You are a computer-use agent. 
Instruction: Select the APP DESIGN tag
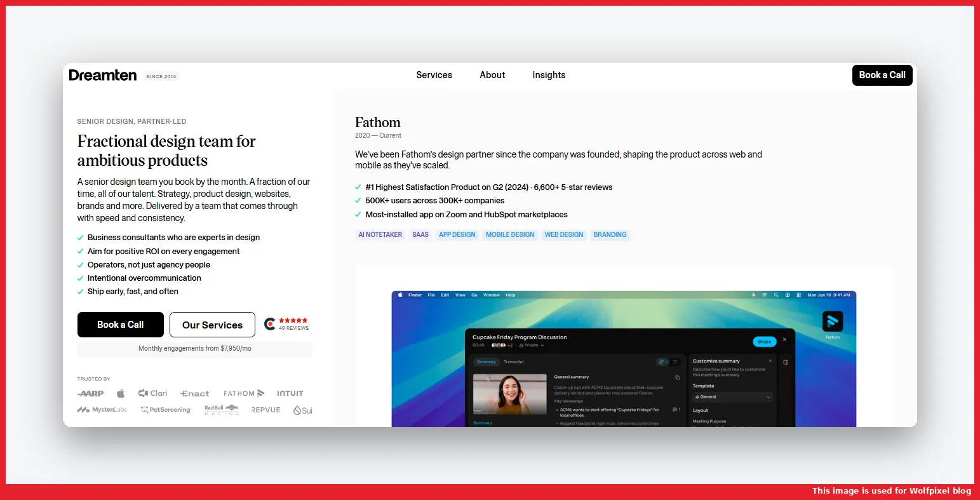pos(457,235)
